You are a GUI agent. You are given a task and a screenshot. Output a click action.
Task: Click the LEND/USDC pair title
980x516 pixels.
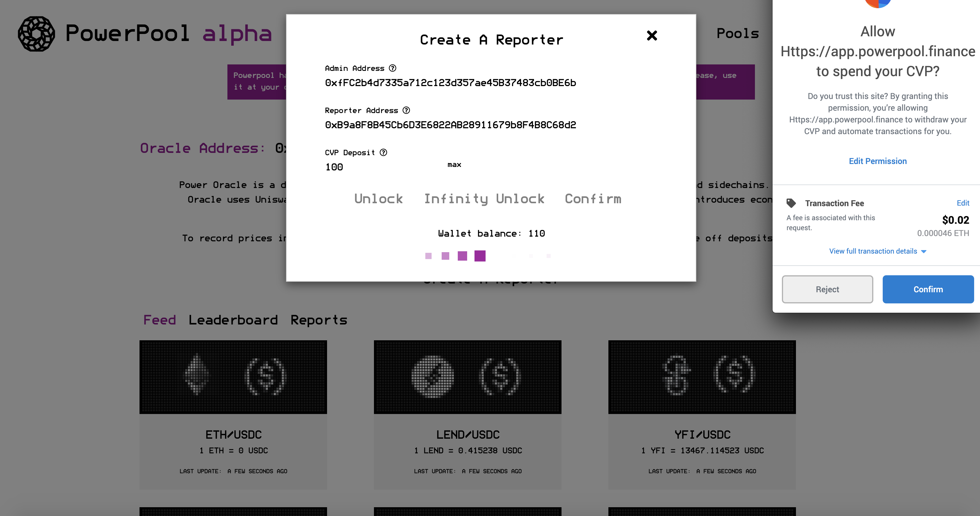click(x=468, y=435)
